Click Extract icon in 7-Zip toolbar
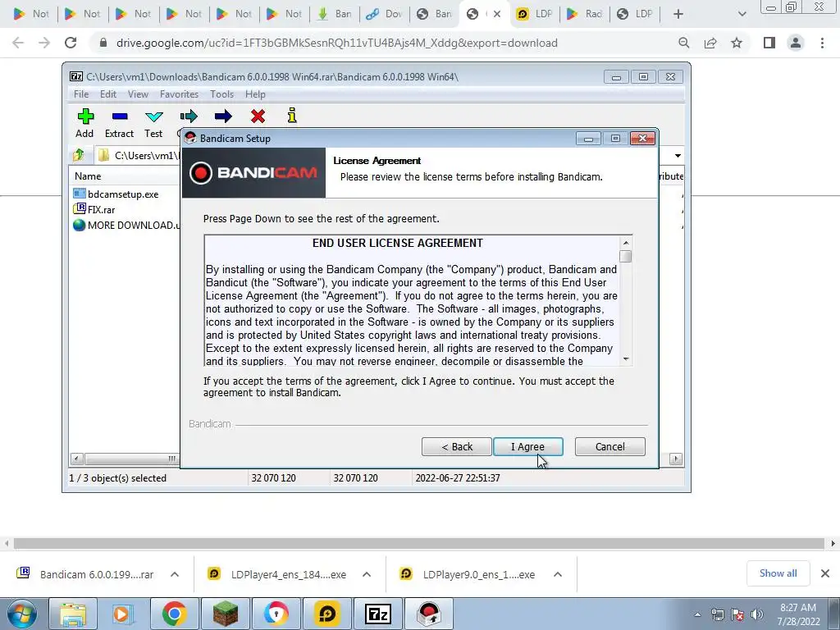The height and width of the screenshot is (630, 840). [x=119, y=123]
